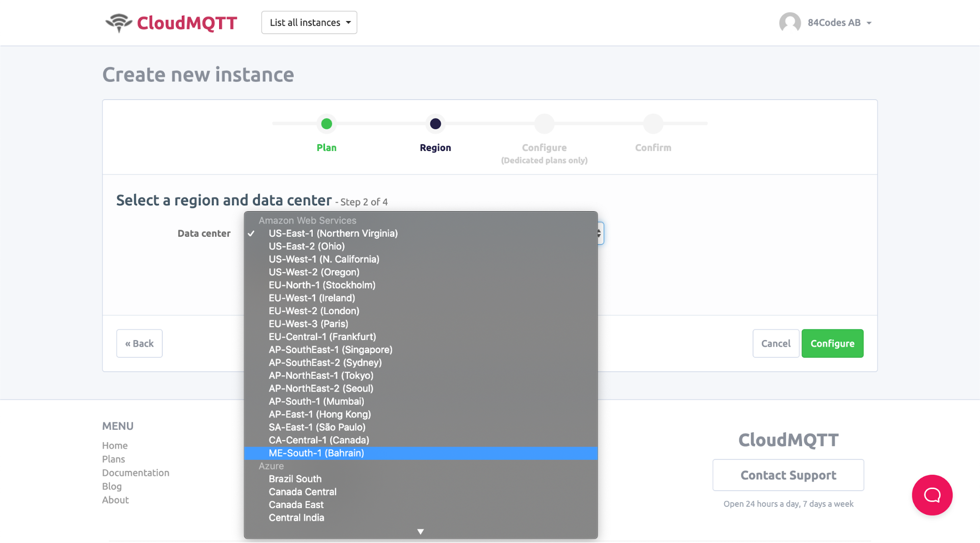Image resolution: width=980 pixels, height=543 pixels.
Task: Choose EU-North-1 (Stockholm) data center
Action: tap(421, 285)
